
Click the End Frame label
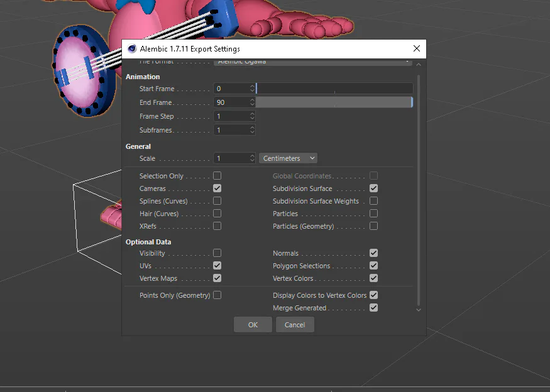[155, 102]
